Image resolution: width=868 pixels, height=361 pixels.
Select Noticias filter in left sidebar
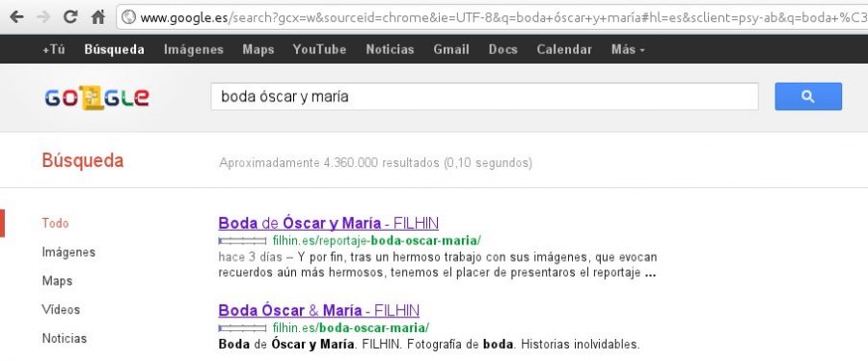pyautogui.click(x=65, y=338)
